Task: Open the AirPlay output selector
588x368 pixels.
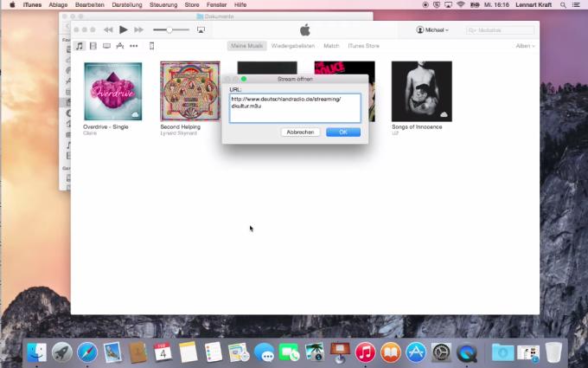Action: 201,29
